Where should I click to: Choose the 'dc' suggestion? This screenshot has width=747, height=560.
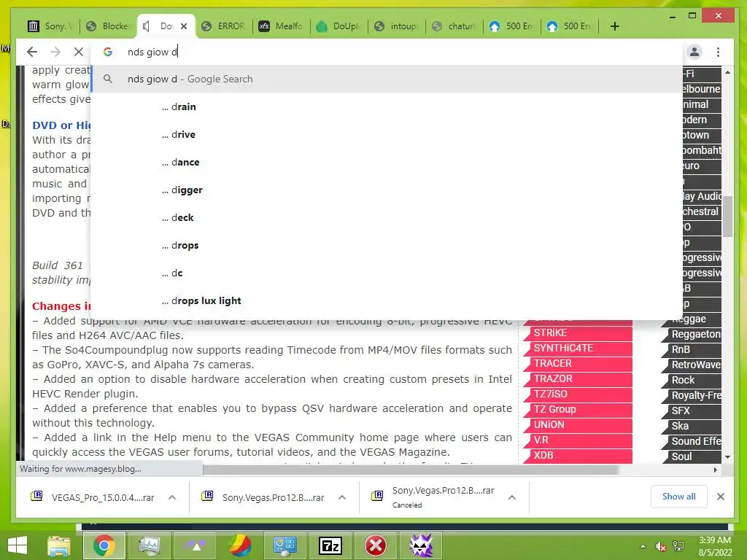(x=386, y=273)
